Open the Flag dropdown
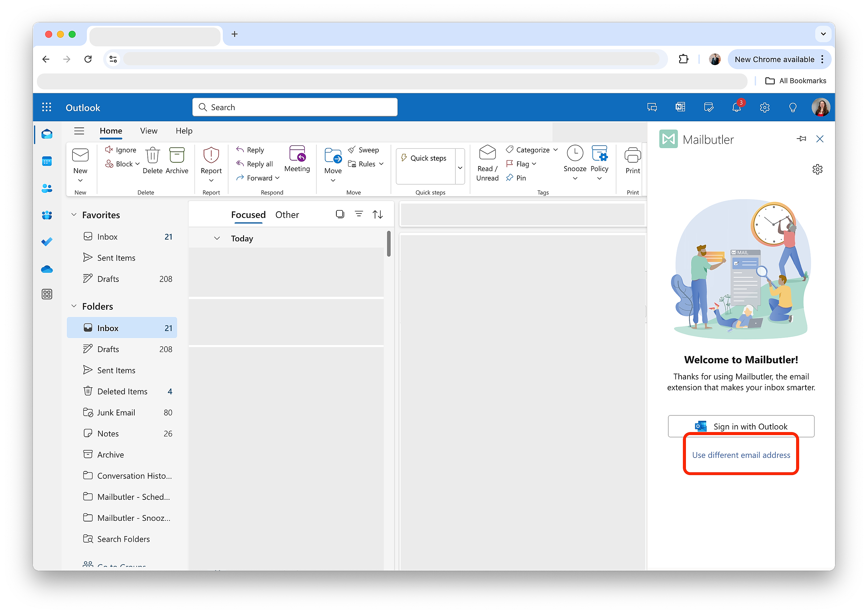The width and height of the screenshot is (868, 614). click(x=534, y=164)
